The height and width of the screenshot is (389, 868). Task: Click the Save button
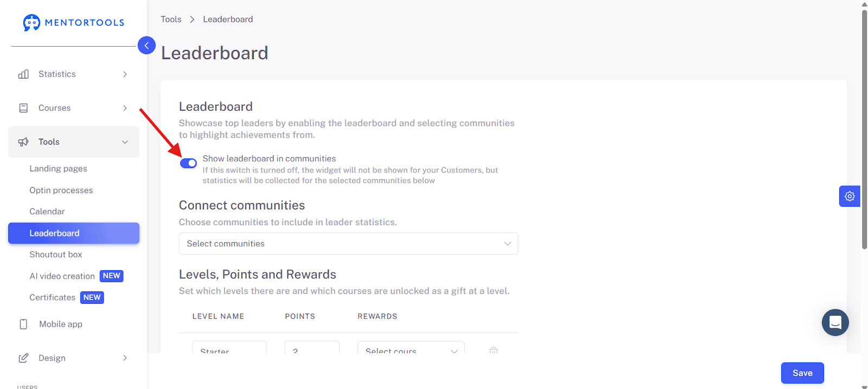(802, 373)
